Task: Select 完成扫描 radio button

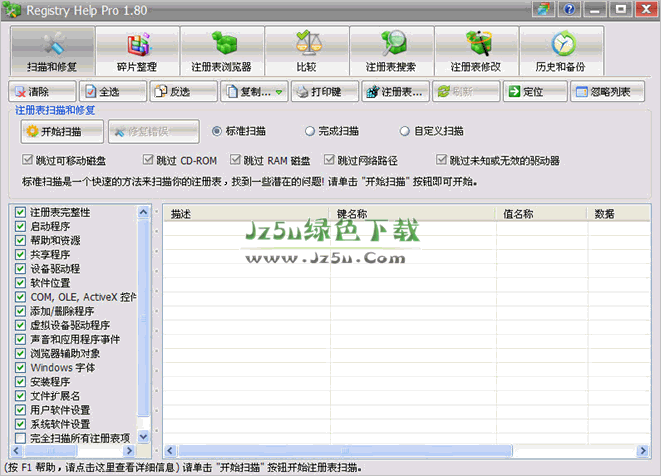Action: (x=310, y=131)
